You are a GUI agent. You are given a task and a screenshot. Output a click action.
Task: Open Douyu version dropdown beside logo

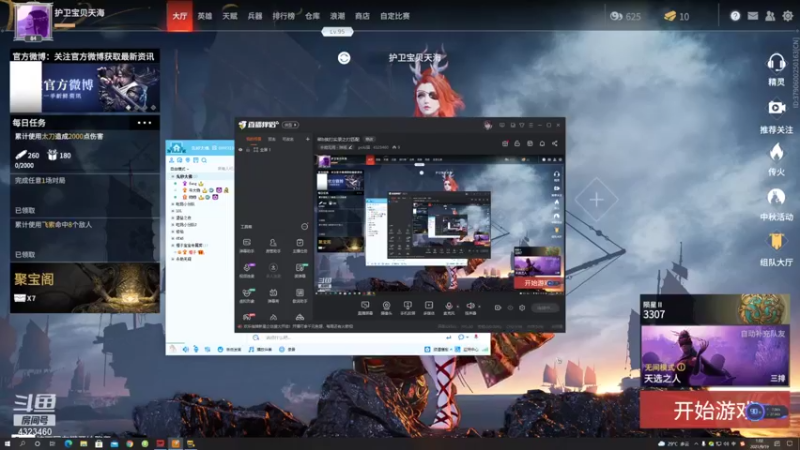291,125
